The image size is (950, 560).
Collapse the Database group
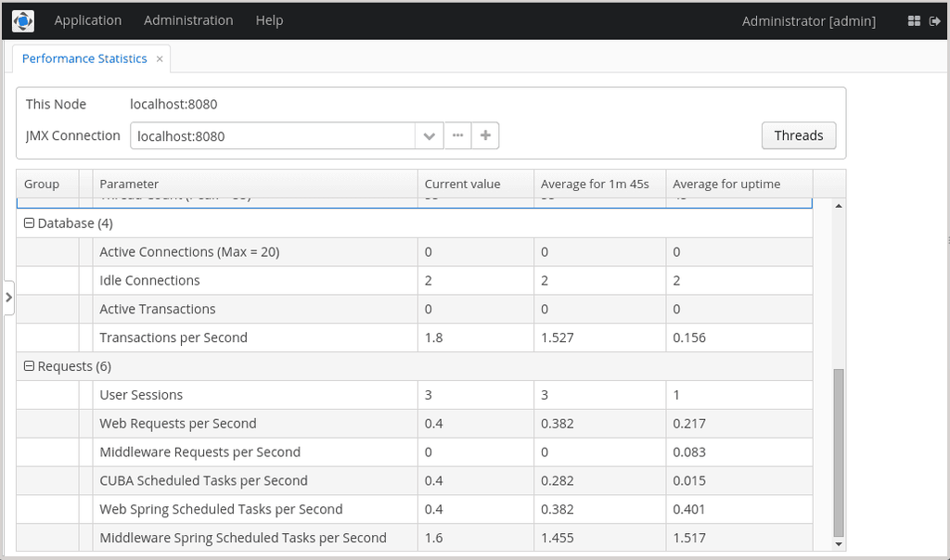[29, 223]
